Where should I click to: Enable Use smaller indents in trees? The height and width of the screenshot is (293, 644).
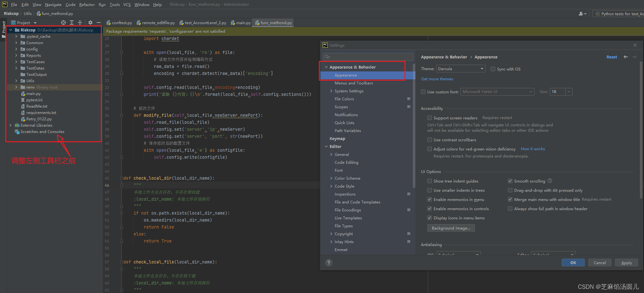430,190
